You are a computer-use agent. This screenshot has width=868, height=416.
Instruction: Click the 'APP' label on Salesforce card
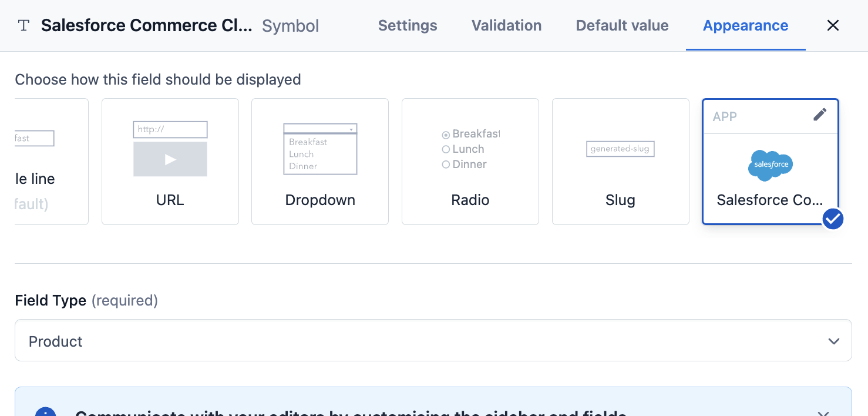pos(725,116)
